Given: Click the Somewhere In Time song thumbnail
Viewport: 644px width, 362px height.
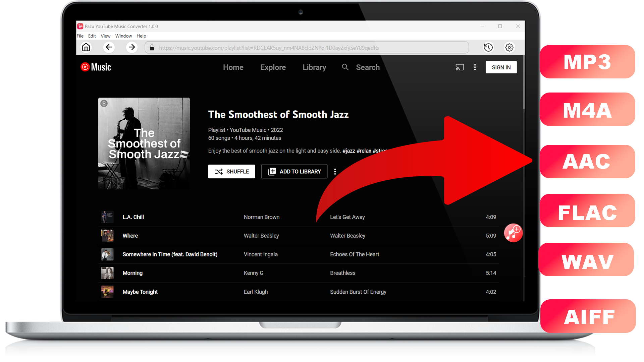Looking at the screenshot, I should click(107, 254).
